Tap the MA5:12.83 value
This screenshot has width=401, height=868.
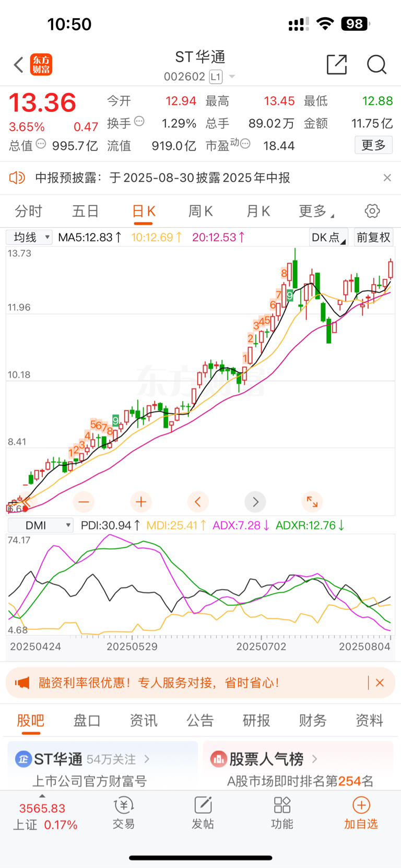[x=90, y=238]
